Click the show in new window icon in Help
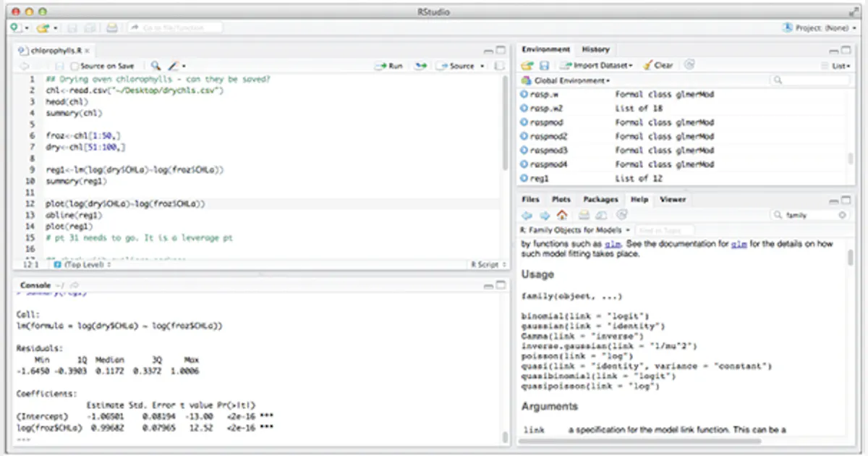The height and width of the screenshot is (456, 868). click(x=602, y=215)
